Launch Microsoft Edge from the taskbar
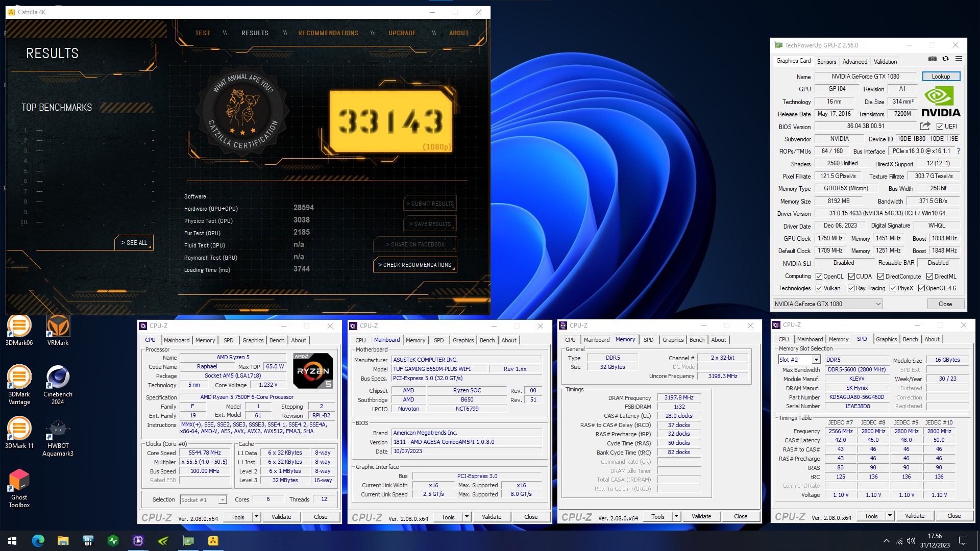The height and width of the screenshot is (551, 980). pyautogui.click(x=38, y=540)
